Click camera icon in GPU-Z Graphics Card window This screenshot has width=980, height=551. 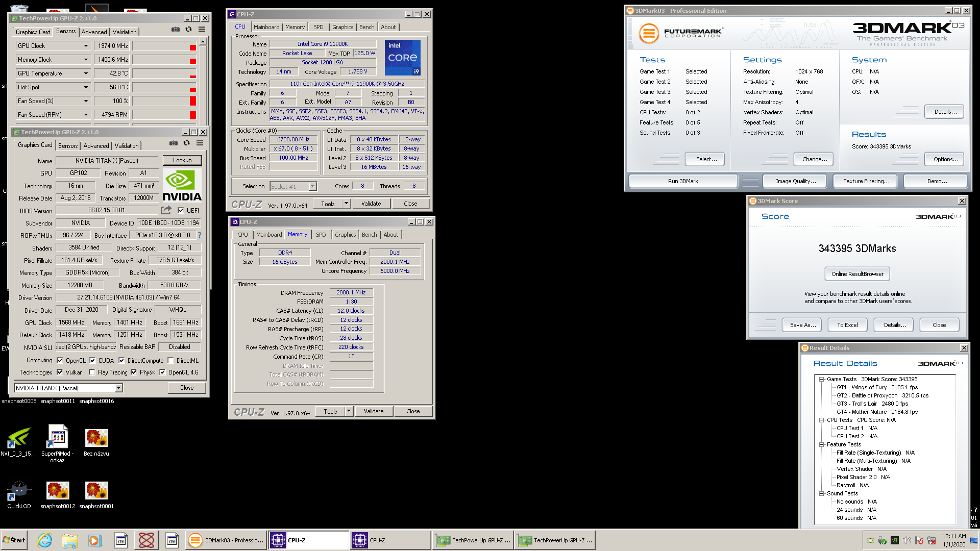(174, 143)
